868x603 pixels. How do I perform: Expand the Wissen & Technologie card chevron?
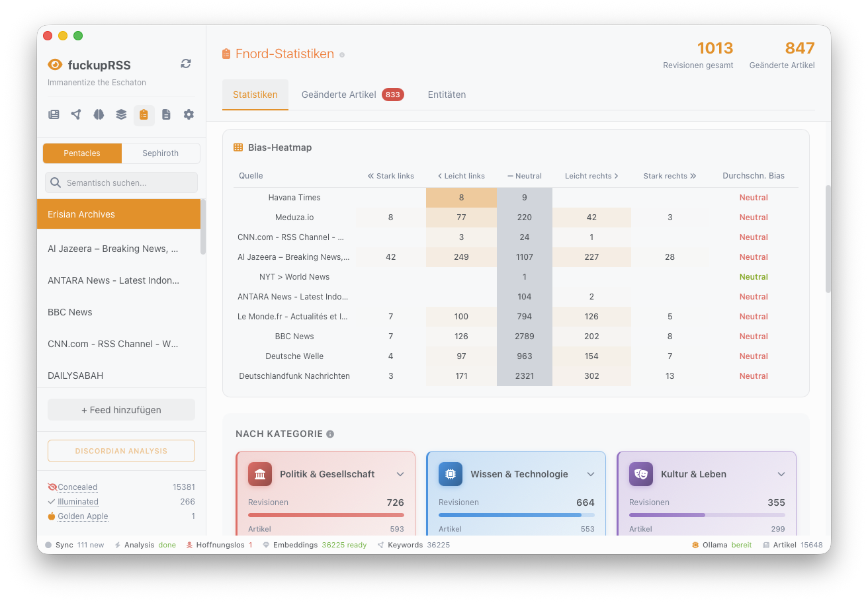click(591, 474)
